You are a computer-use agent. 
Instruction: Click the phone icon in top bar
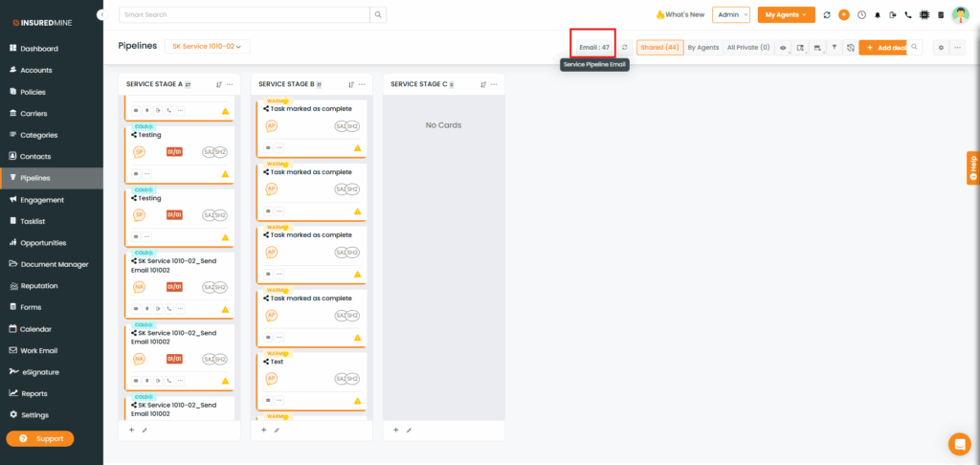[908, 15]
